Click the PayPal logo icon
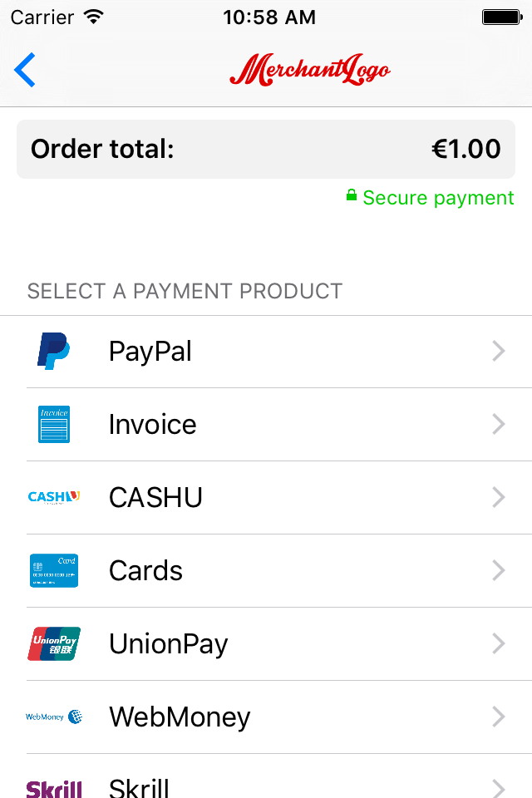This screenshot has width=532, height=798. [53, 351]
